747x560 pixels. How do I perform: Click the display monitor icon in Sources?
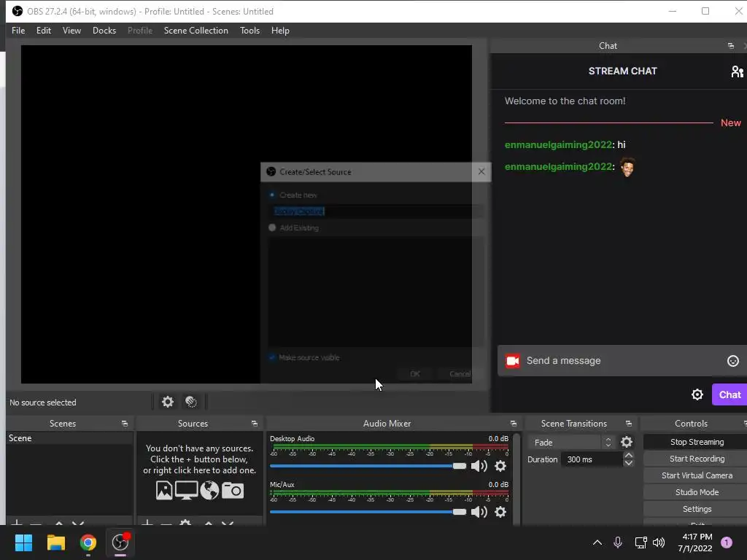pos(186,491)
